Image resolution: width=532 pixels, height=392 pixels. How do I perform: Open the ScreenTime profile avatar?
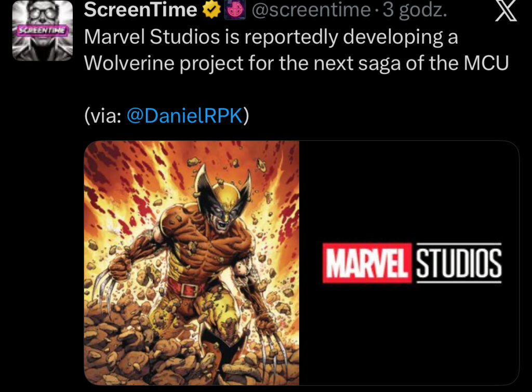pos(43,31)
